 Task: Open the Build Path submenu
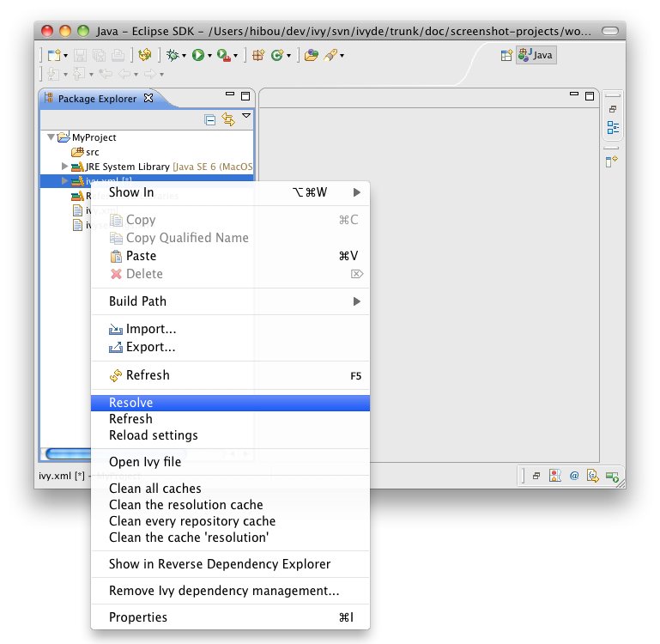(x=137, y=301)
